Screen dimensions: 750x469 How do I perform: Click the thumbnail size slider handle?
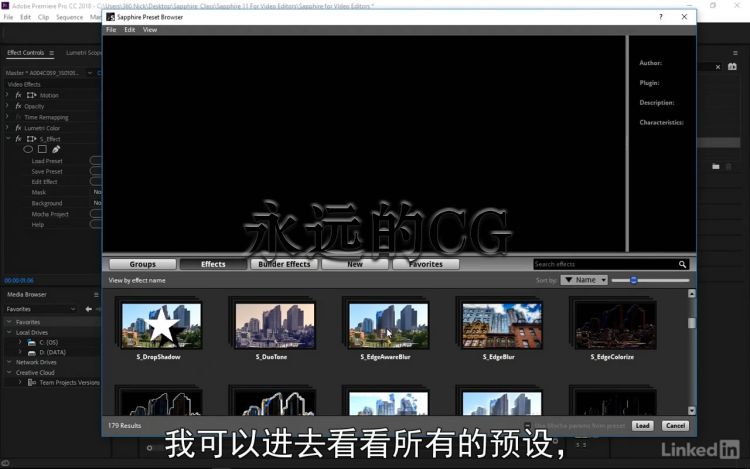pyautogui.click(x=634, y=280)
